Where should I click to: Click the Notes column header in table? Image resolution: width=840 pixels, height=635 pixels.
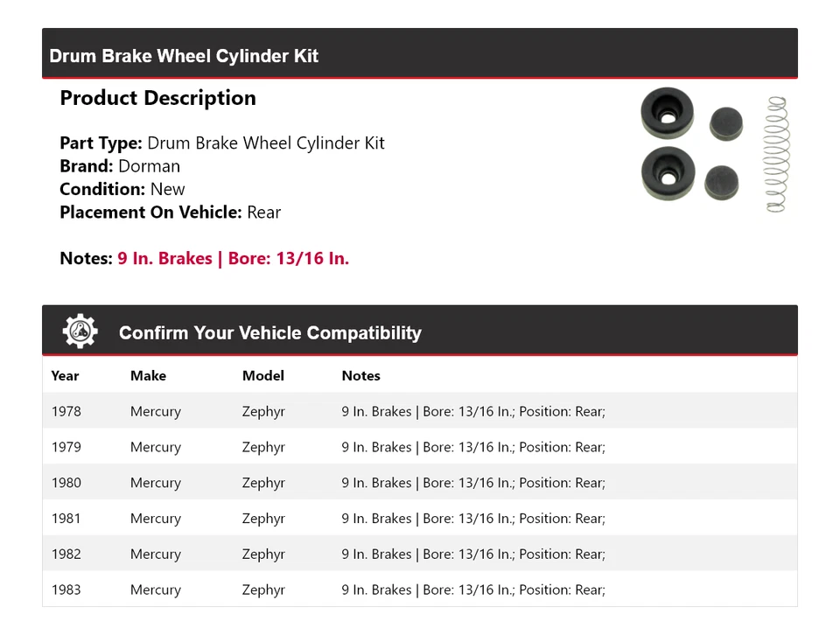click(360, 376)
